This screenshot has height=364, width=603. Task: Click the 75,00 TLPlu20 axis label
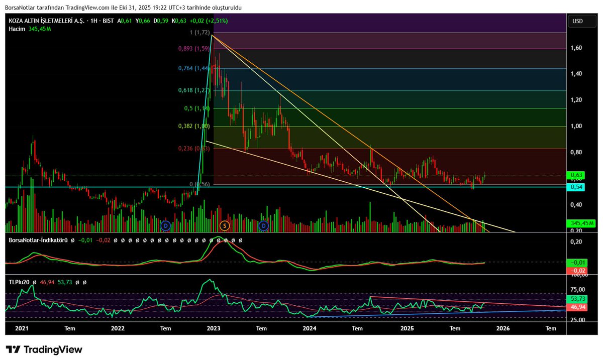[578, 289]
